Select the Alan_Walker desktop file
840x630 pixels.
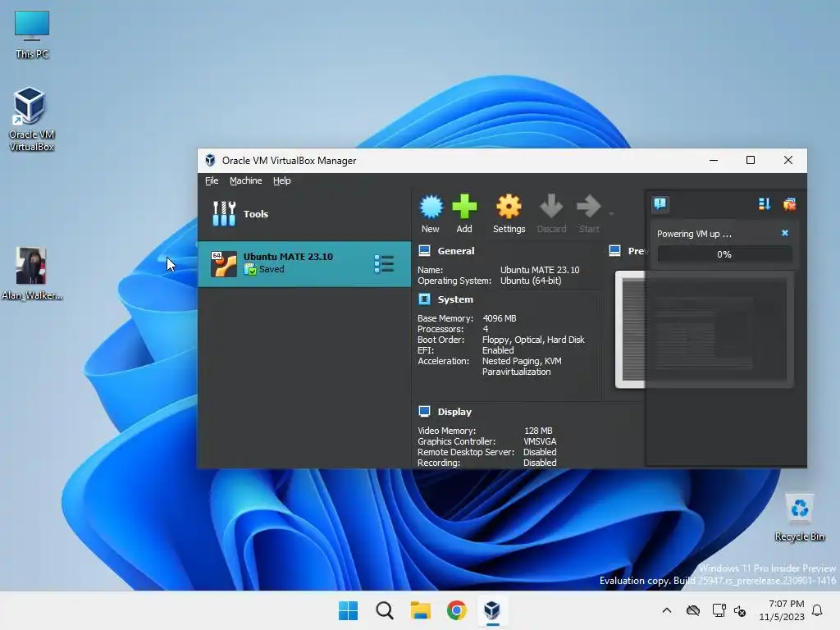tap(31, 273)
